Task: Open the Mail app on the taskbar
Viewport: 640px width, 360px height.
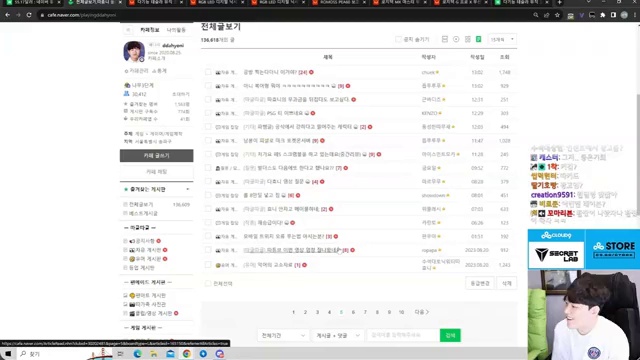Action: pyautogui.click(x=170, y=354)
